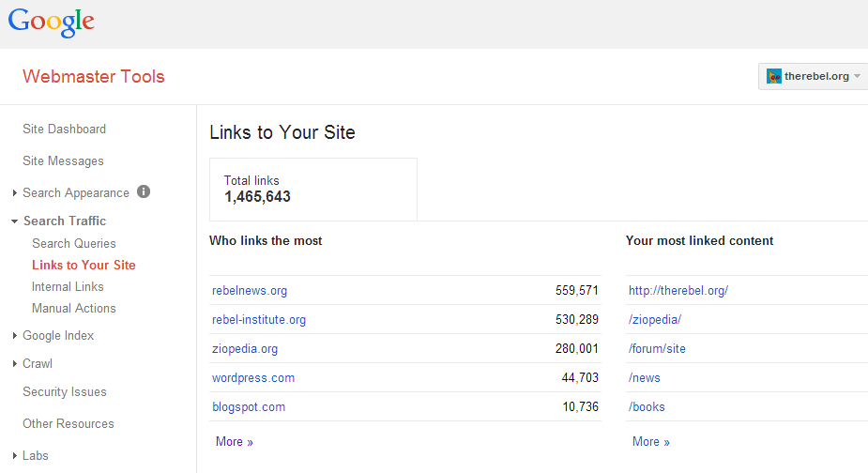The image size is (868, 473).
Task: Click the Crawl label in sidebar
Action: point(38,364)
